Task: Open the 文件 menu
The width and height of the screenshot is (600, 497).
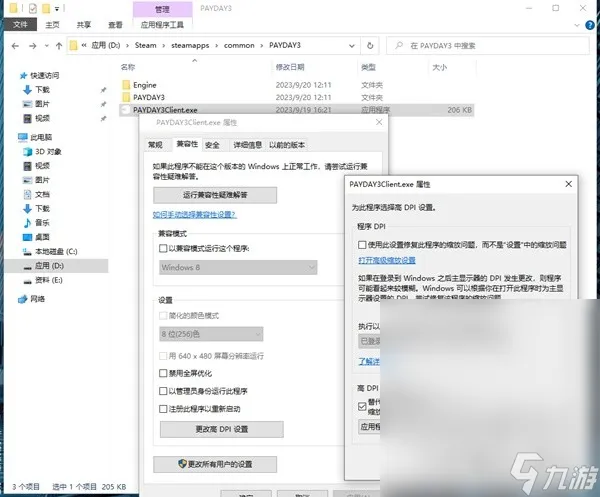Action: click(20, 25)
